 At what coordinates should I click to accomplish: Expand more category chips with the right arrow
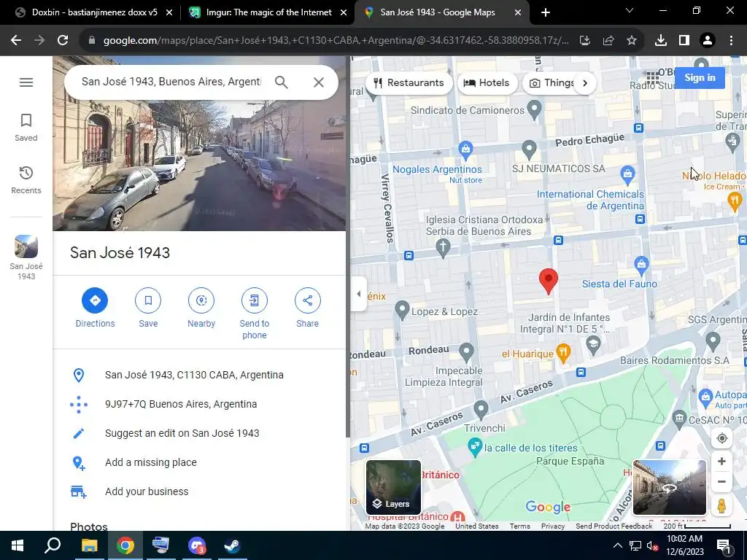585,83
